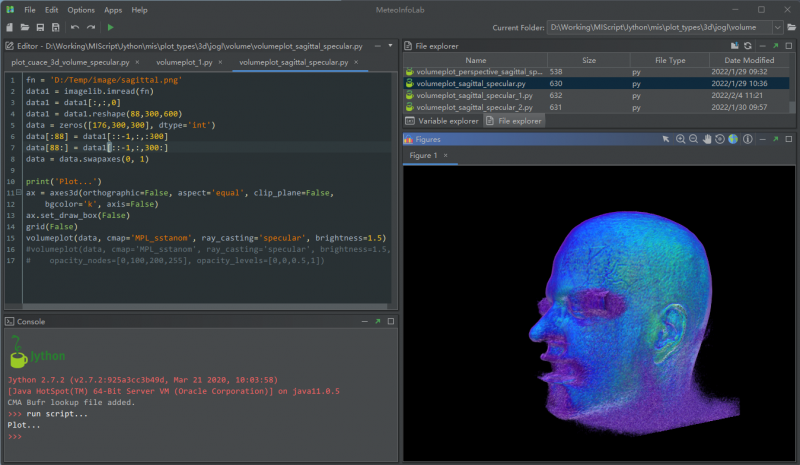
Task: Run the script with green play button
Action: (x=110, y=28)
